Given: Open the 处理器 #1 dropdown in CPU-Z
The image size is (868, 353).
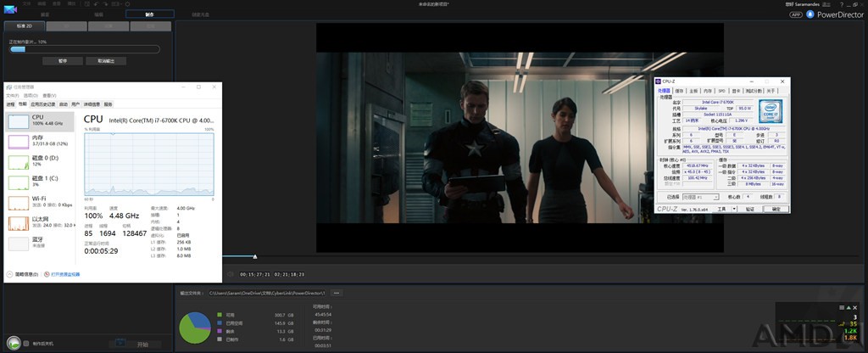Looking at the screenshot, I should [701, 197].
